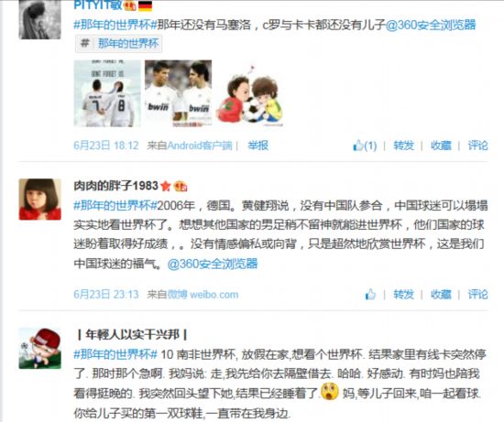The image size is (504, 422).
Task: Click the red-cap cartoon avatar
Action: point(39,349)
